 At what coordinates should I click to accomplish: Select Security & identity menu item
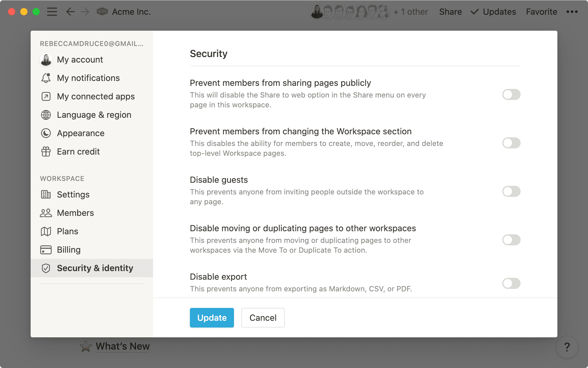[x=95, y=267]
